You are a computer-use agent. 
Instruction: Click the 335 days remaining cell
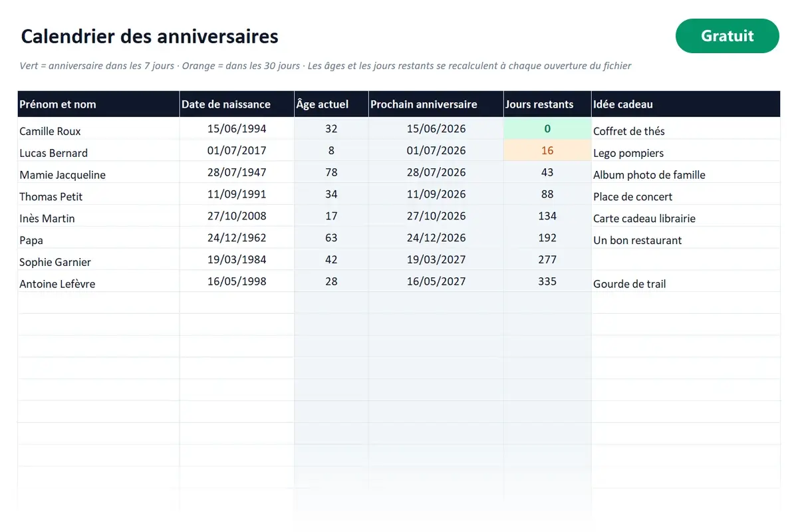click(547, 281)
